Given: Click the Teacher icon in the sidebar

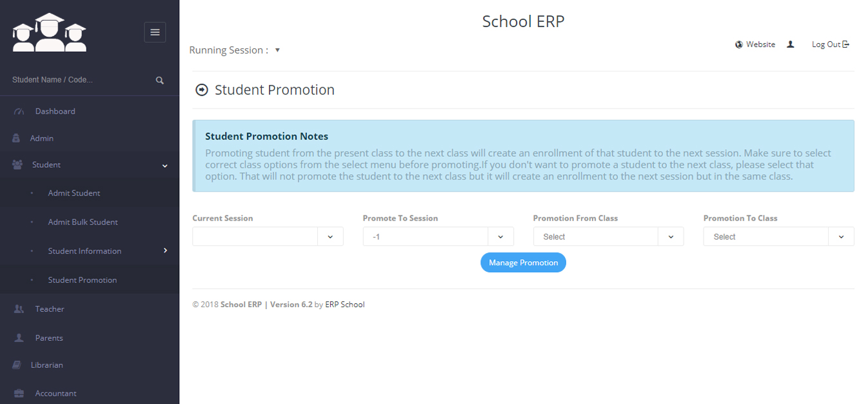Looking at the screenshot, I should pyautogui.click(x=19, y=309).
